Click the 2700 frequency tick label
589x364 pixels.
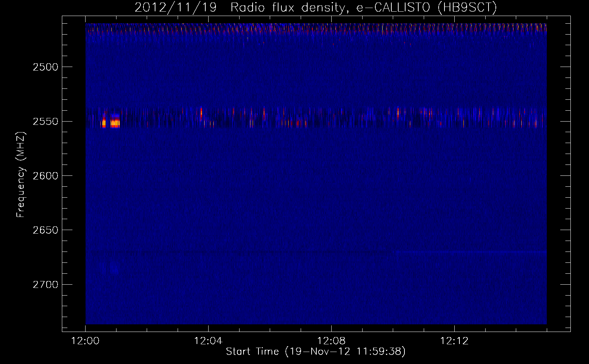tap(46, 285)
